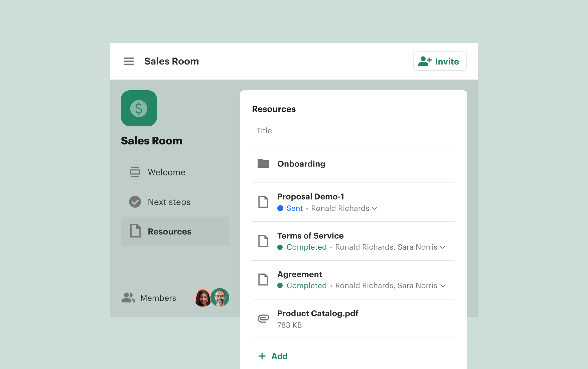Click the bold Sales Room sidebar heading
The width and height of the screenshot is (588, 369).
point(152,141)
